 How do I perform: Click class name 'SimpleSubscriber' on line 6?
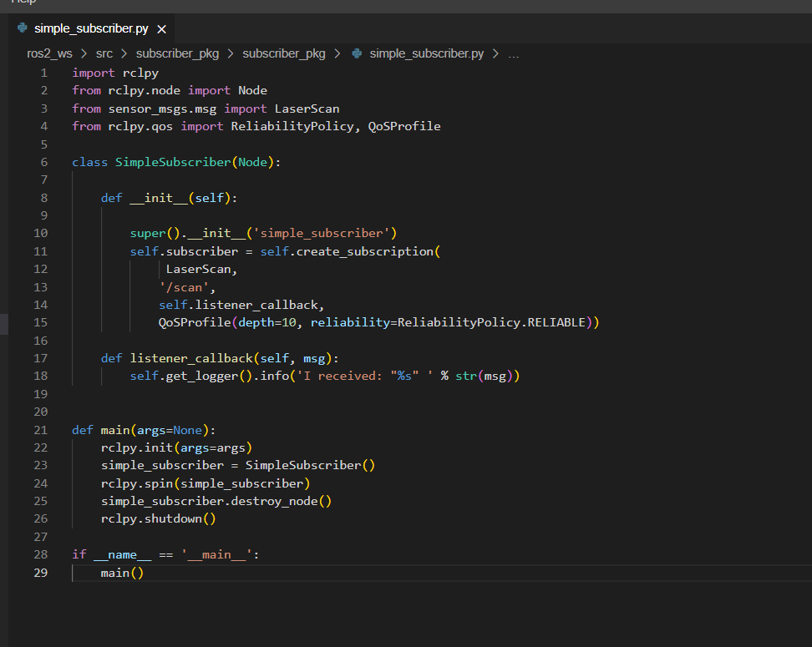(x=173, y=163)
